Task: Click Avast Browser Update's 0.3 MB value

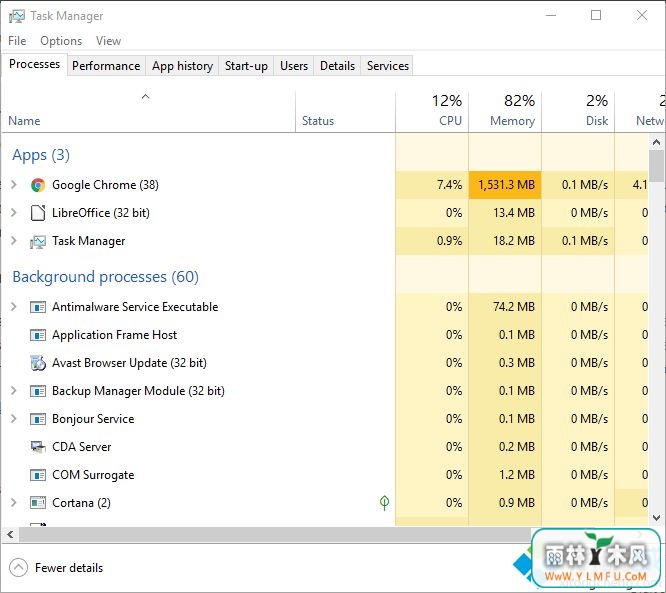Action: (517, 363)
